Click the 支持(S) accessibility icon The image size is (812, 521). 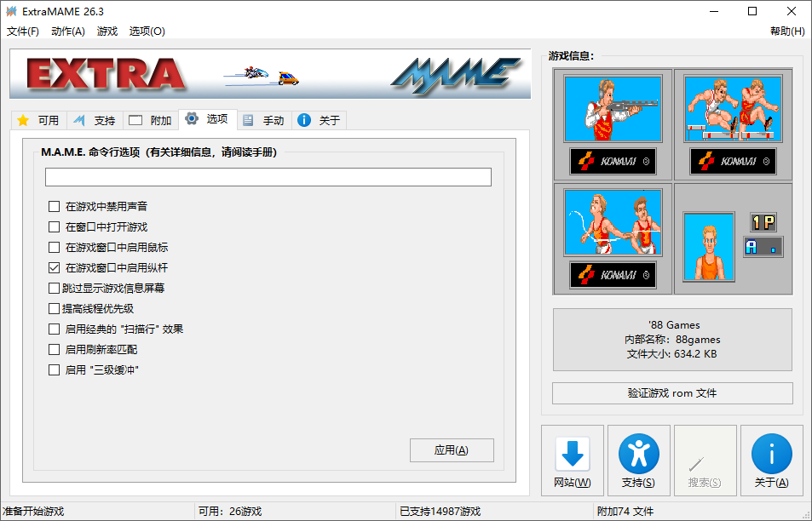638,454
